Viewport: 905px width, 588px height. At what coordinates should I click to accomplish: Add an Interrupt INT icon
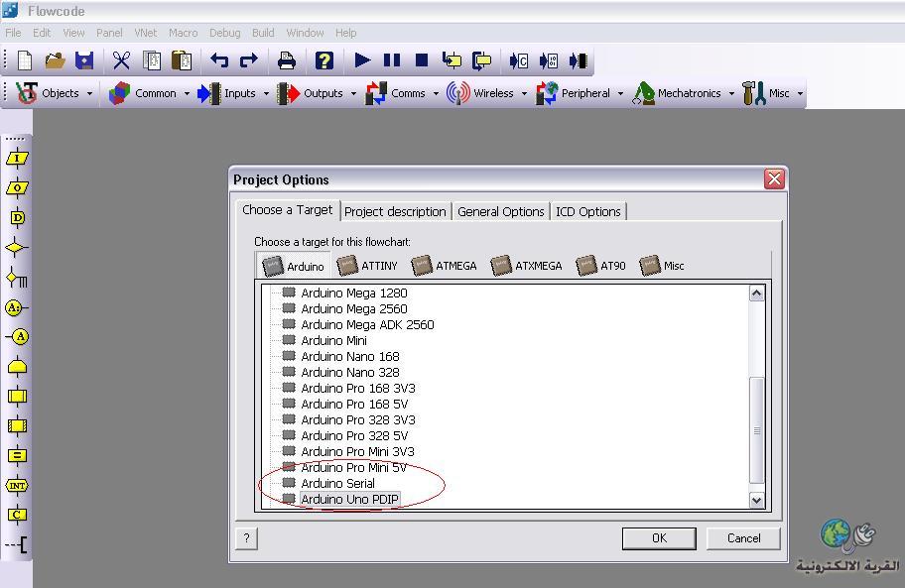click(x=17, y=486)
